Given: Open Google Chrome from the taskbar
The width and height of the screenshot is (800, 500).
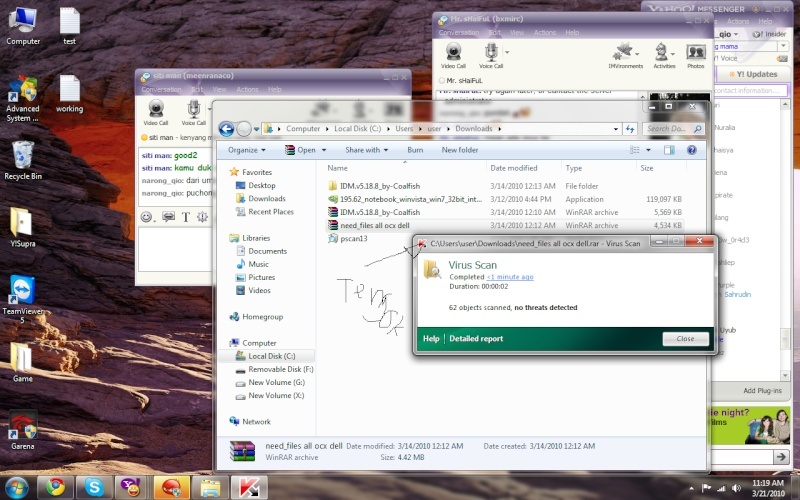Looking at the screenshot, I should (55, 487).
